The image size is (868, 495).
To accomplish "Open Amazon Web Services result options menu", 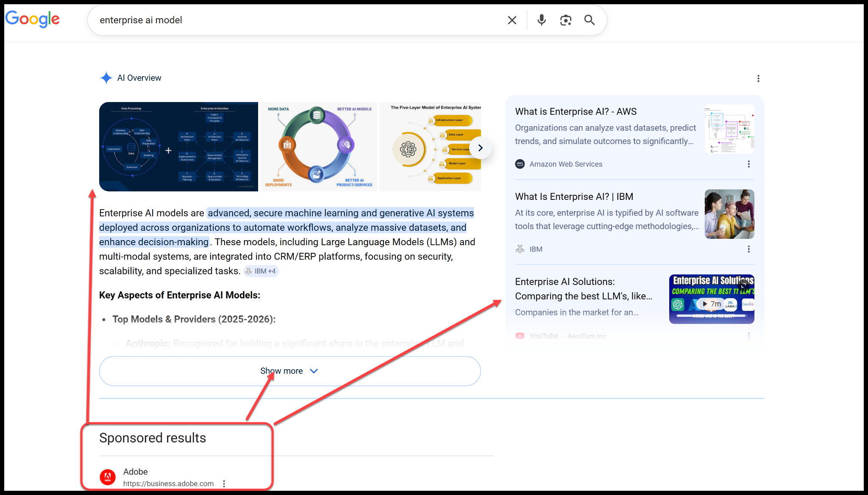I will [748, 164].
